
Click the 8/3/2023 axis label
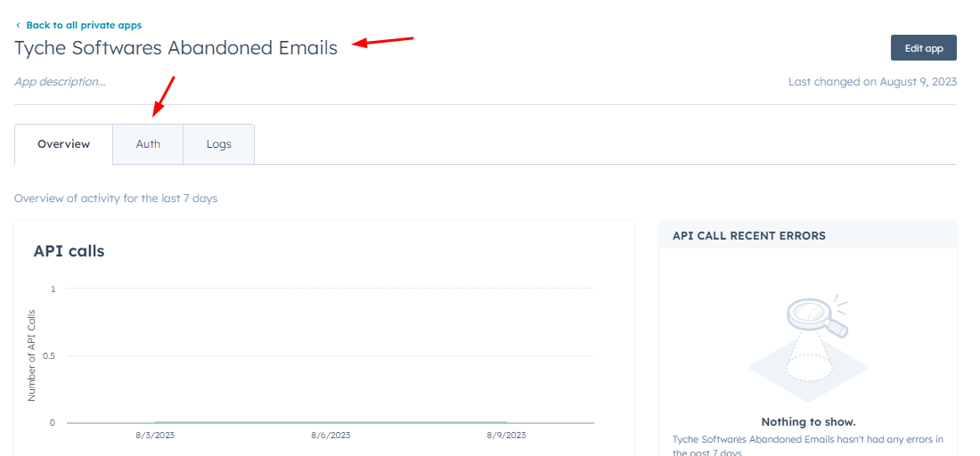coord(154,436)
